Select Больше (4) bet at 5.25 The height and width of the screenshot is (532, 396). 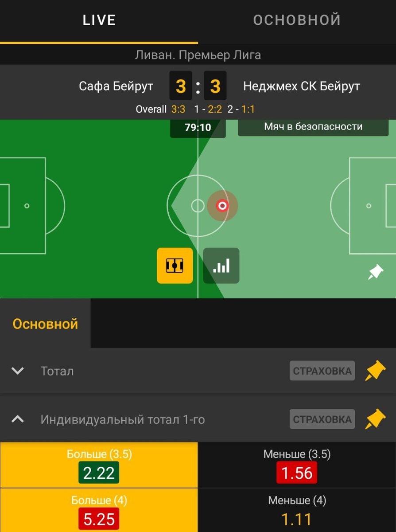point(99,510)
